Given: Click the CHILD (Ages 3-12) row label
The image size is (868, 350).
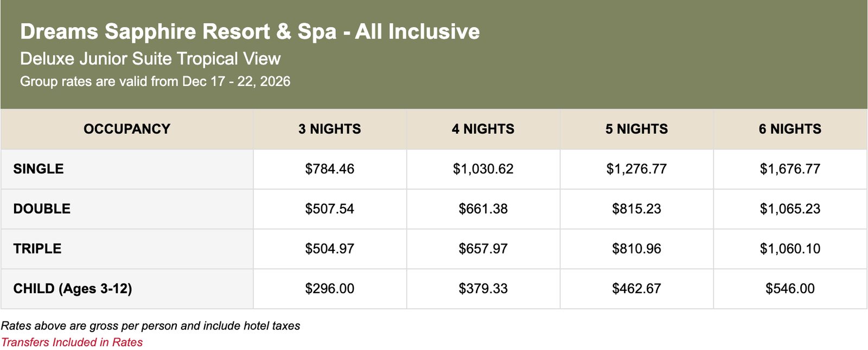Looking at the screenshot, I should pos(73,289).
